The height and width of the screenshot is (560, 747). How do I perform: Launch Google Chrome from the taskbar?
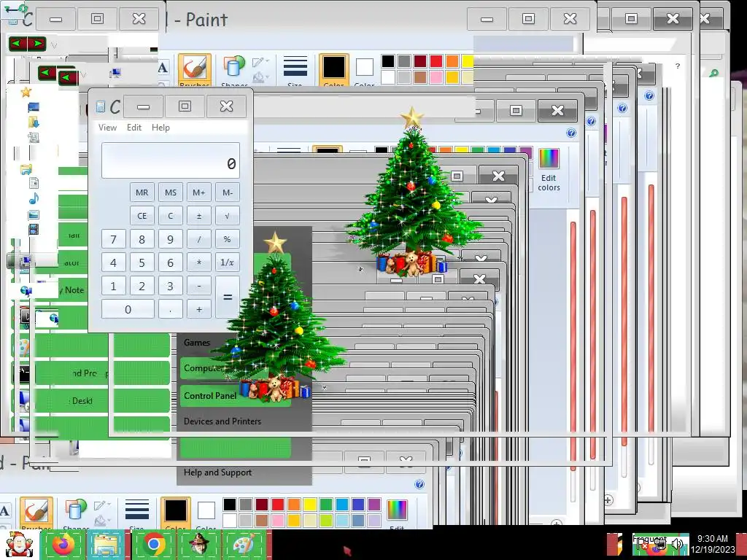coord(153,544)
